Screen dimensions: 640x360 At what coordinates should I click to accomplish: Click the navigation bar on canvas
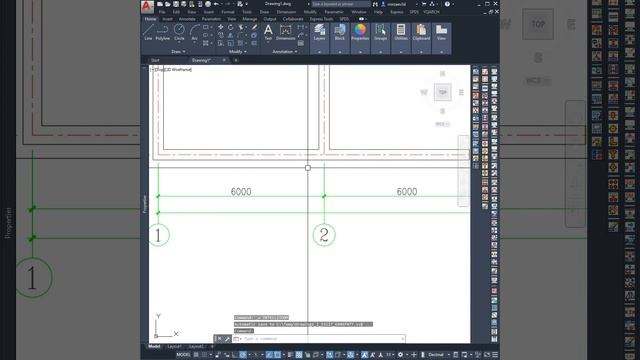463,171
